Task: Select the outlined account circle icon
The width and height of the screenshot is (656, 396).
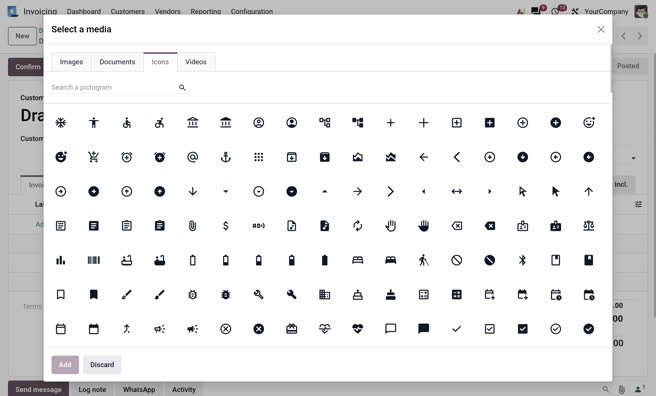Action: tap(259, 123)
